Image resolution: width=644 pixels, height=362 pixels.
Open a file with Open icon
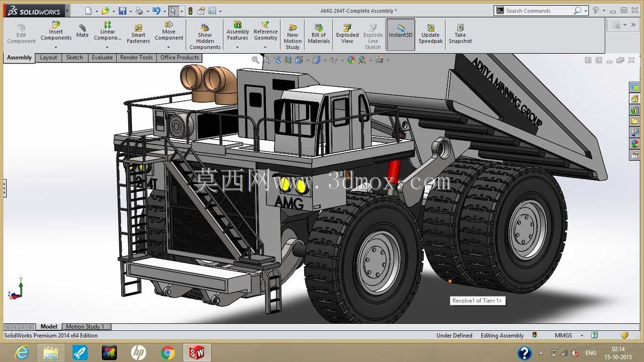click(x=106, y=11)
